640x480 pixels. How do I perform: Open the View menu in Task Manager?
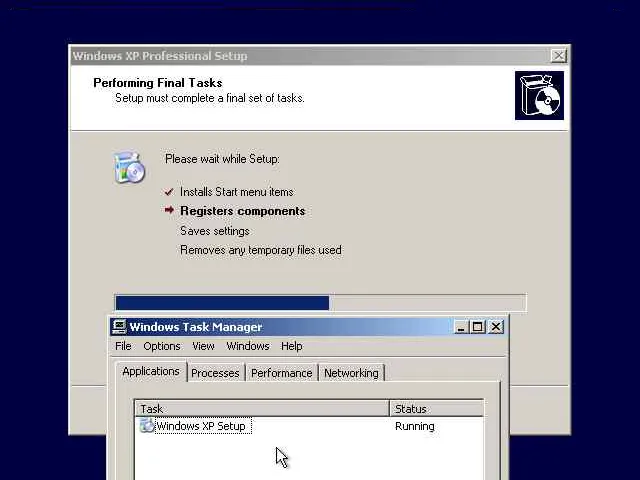coord(203,346)
